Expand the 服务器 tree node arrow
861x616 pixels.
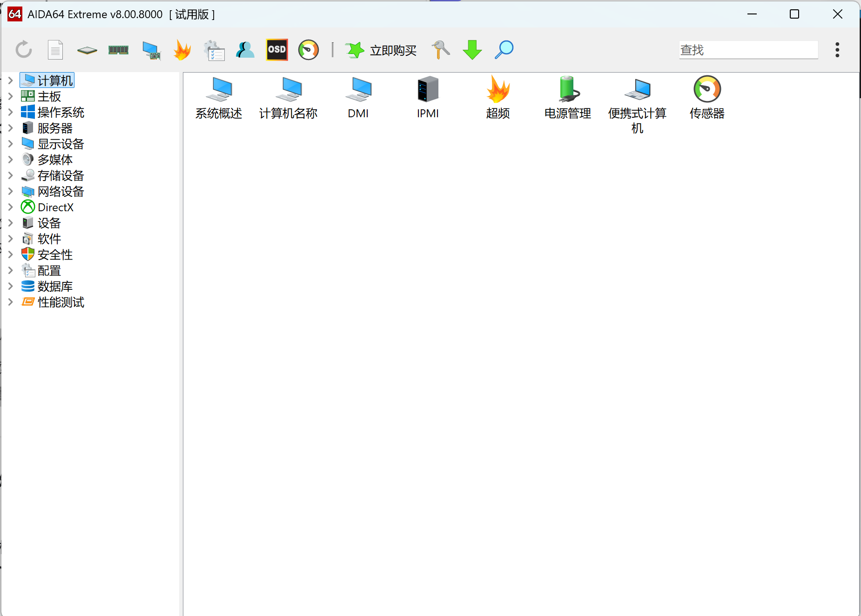[x=10, y=128]
